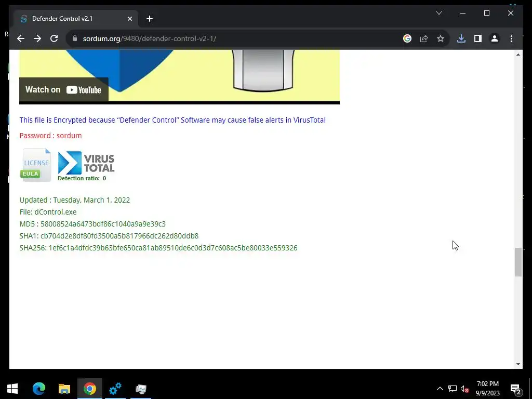Viewport: 532px width, 399px height.
Task: Click the scrollbar up arrow
Action: point(518,55)
